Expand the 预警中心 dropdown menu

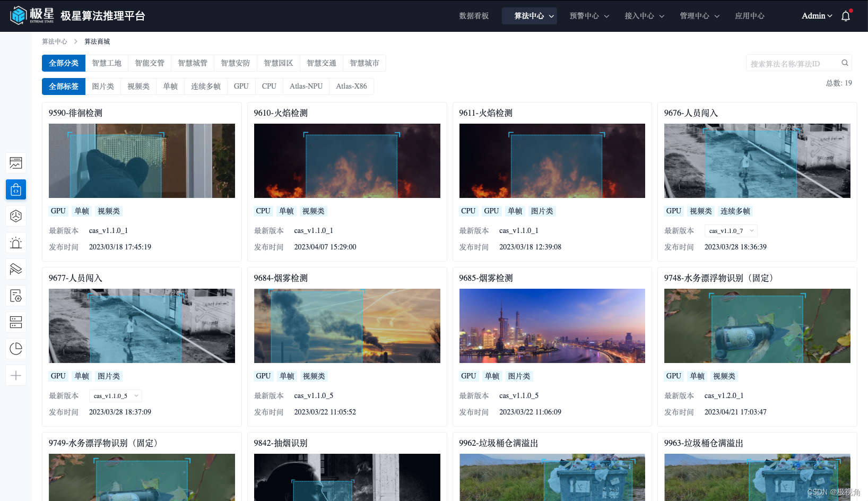(589, 16)
